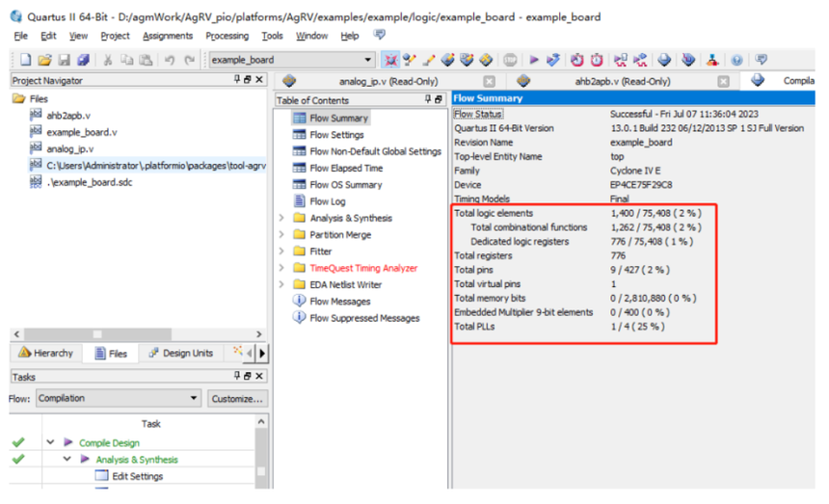Expand the EDA Netlist Writer folder

click(281, 284)
